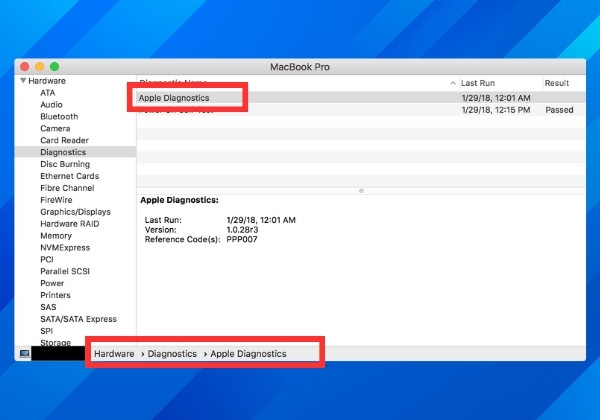Image resolution: width=600 pixels, height=420 pixels.
Task: Click Diagnostics in the path bar
Action: (x=172, y=354)
